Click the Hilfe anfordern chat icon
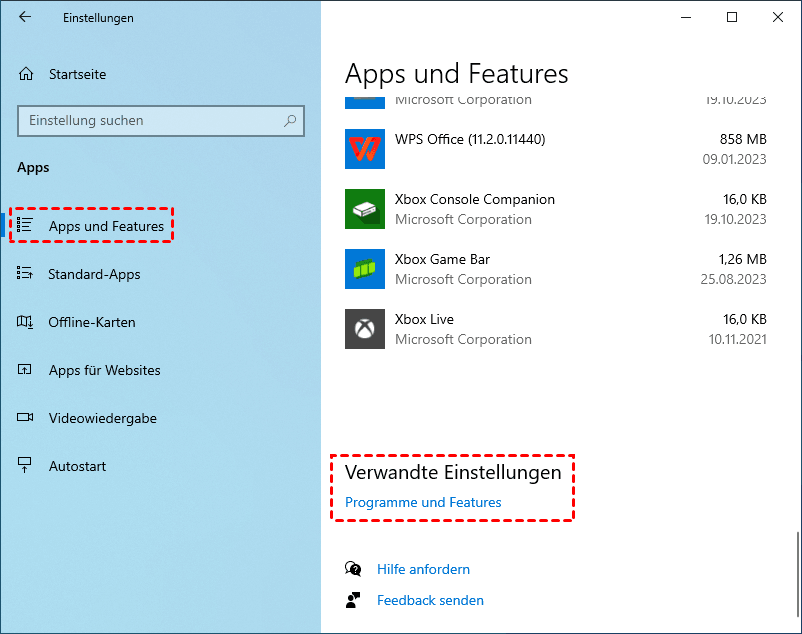 (x=352, y=569)
